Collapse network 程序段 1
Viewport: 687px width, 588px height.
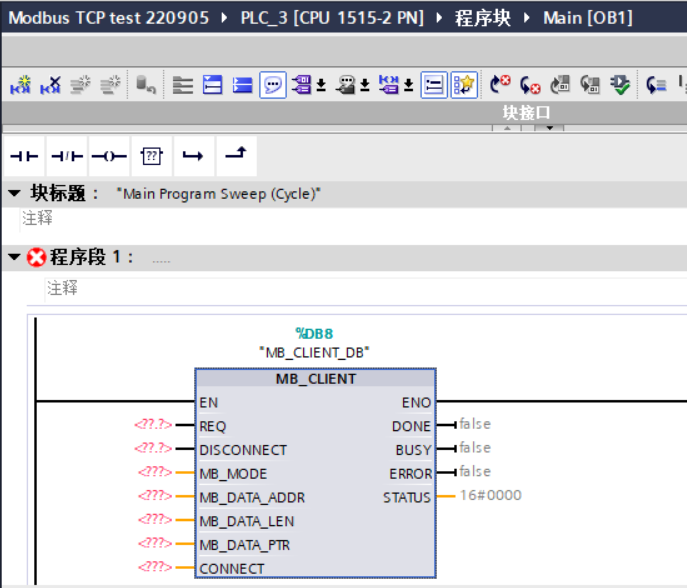pos(14,257)
